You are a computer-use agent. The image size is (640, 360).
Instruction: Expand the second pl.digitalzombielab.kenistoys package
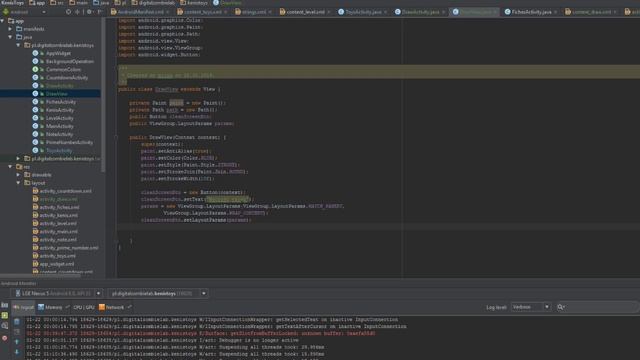(18, 158)
